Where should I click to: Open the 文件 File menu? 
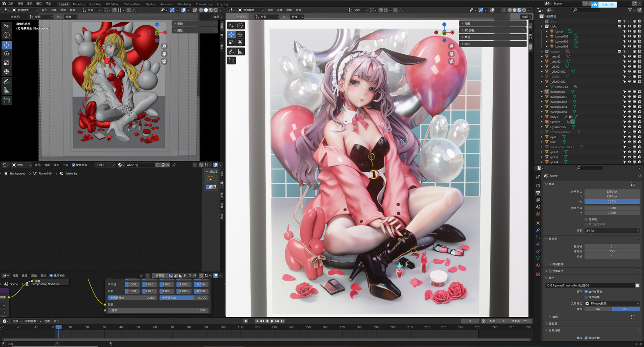tap(11, 4)
